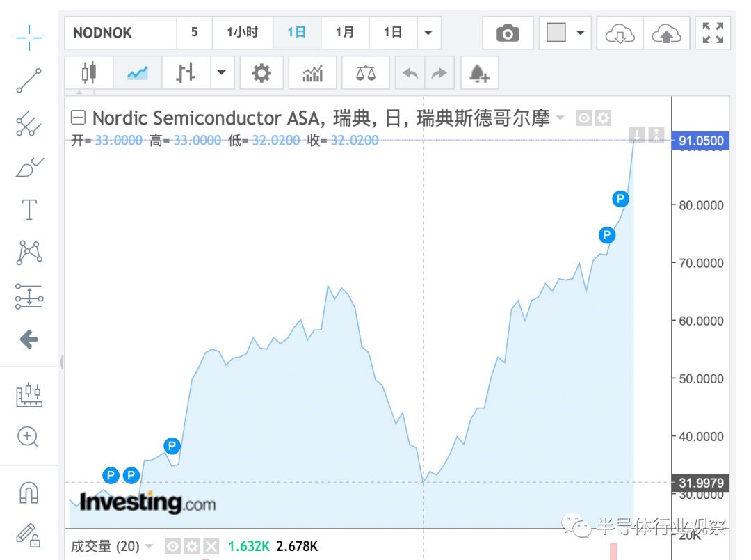
Task: Select the crosshair cursor tool
Action: point(29,38)
